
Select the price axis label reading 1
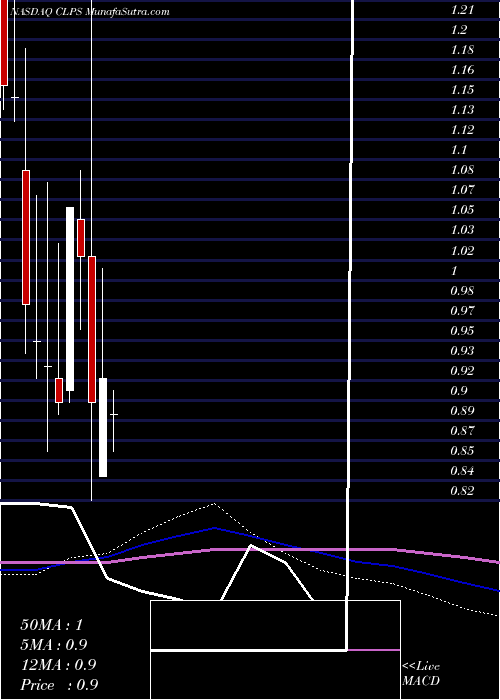point(454,271)
